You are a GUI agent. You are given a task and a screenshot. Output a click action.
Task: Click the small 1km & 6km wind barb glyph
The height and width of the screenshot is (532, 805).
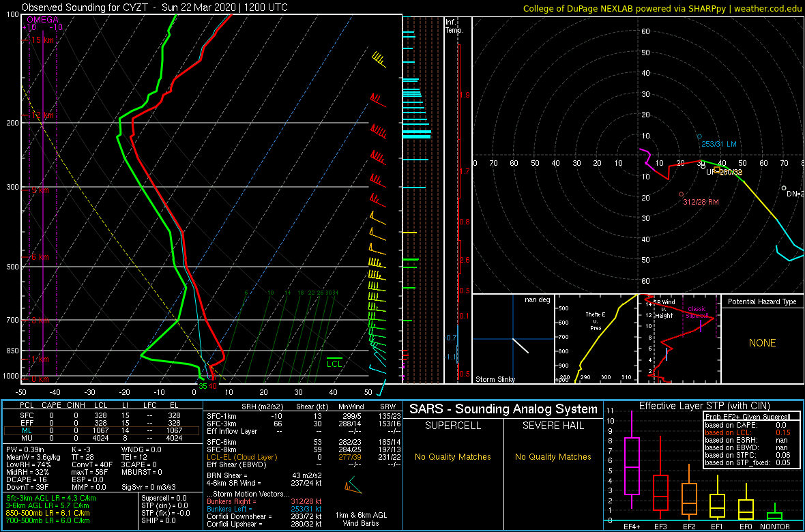(x=352, y=486)
